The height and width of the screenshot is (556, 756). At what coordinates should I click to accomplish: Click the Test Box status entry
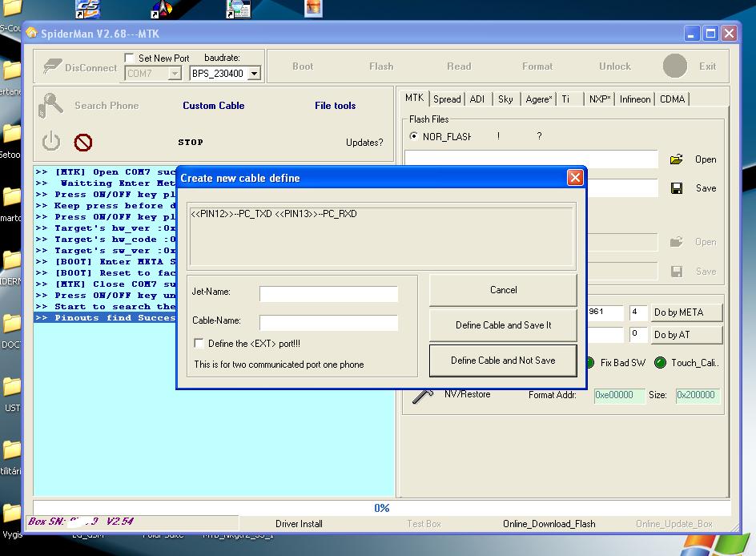pyautogui.click(x=424, y=524)
